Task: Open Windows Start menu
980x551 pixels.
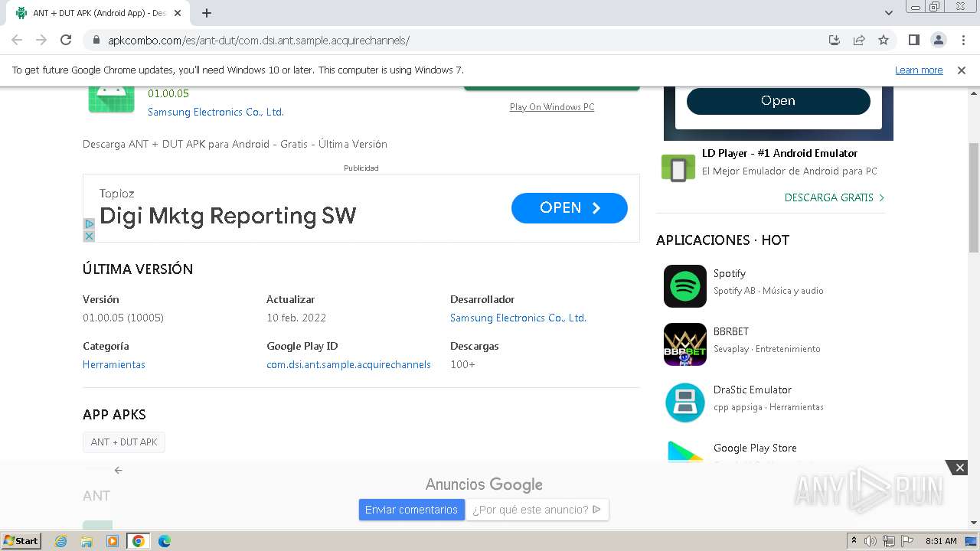Action: coord(21,540)
